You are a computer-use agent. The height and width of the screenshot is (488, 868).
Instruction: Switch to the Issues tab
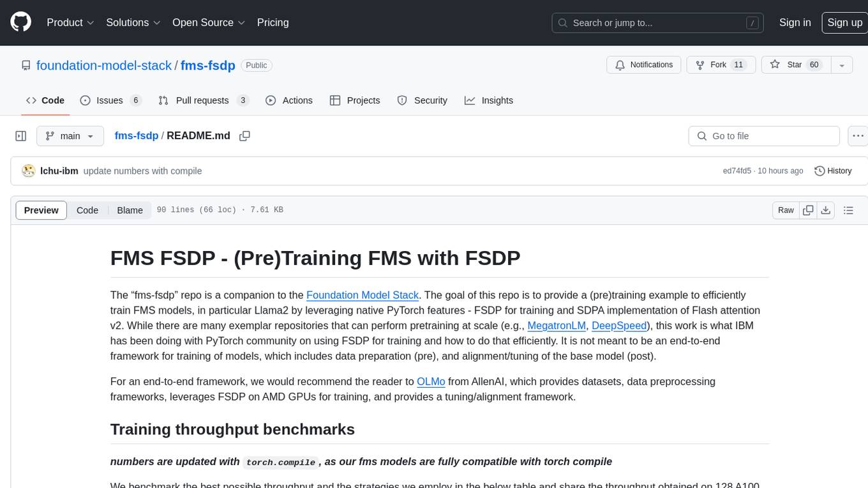tap(110, 100)
